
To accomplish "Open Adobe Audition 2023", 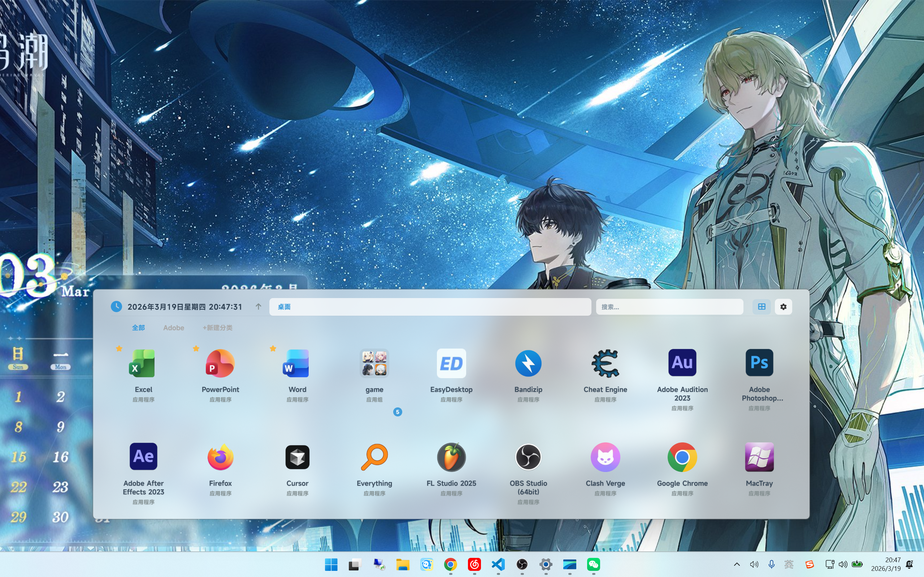I will pos(682,363).
